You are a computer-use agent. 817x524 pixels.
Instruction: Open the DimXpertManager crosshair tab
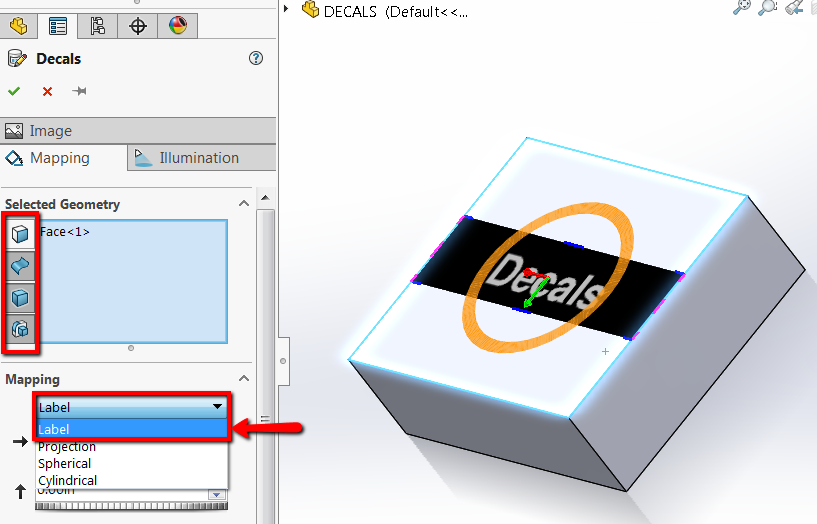click(x=138, y=26)
